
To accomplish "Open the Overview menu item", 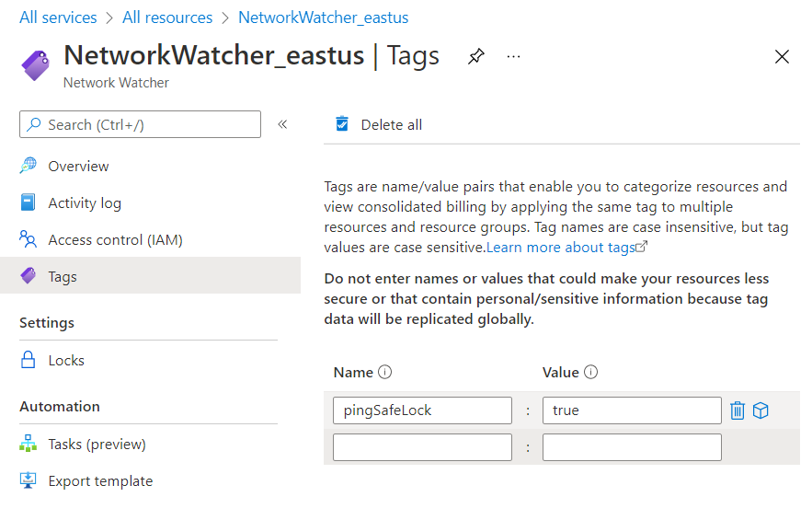I will coord(78,167).
